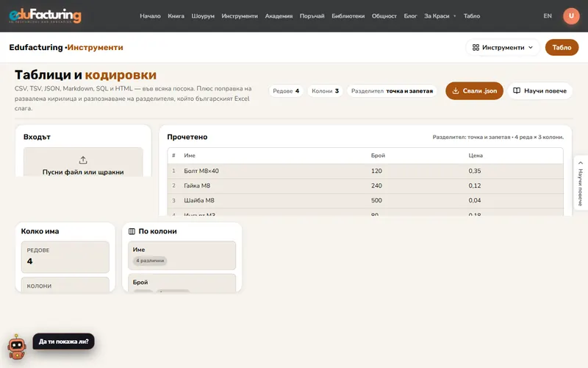Click the grid icon beside Инструменти dropdown
The height and width of the screenshot is (368, 588).
tap(476, 47)
